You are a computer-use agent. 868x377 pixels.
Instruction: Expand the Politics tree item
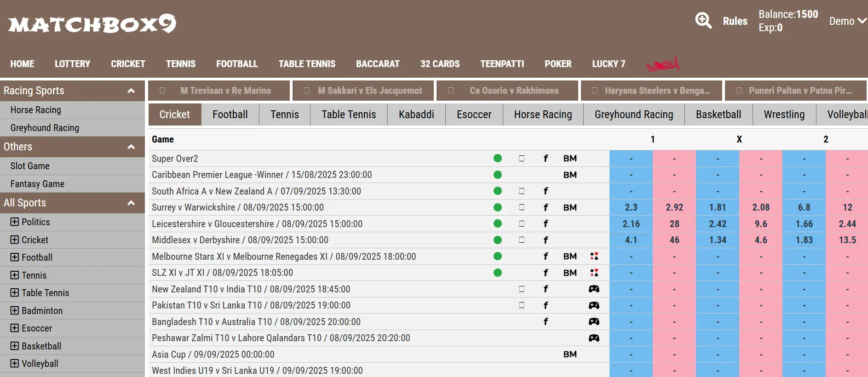(15, 222)
